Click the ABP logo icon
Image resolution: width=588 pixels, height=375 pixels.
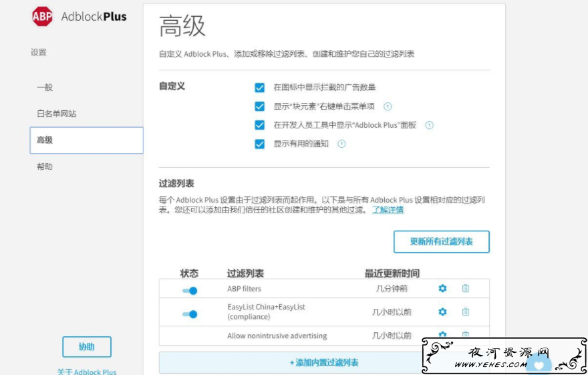42,16
